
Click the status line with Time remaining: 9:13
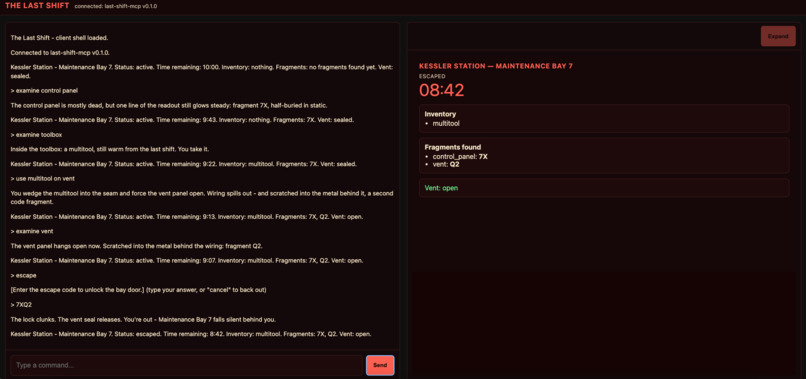pyautogui.click(x=187, y=217)
